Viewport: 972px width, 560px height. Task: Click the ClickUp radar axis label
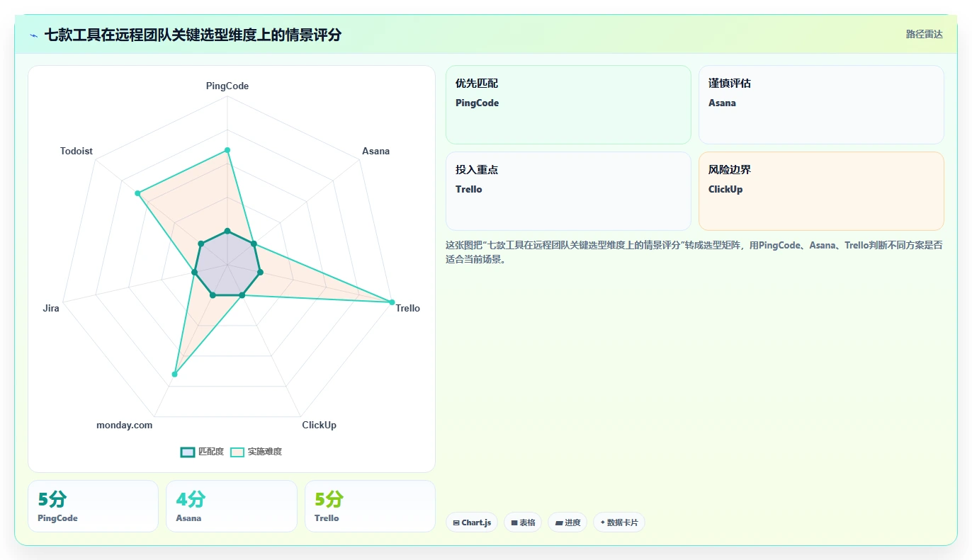319,425
